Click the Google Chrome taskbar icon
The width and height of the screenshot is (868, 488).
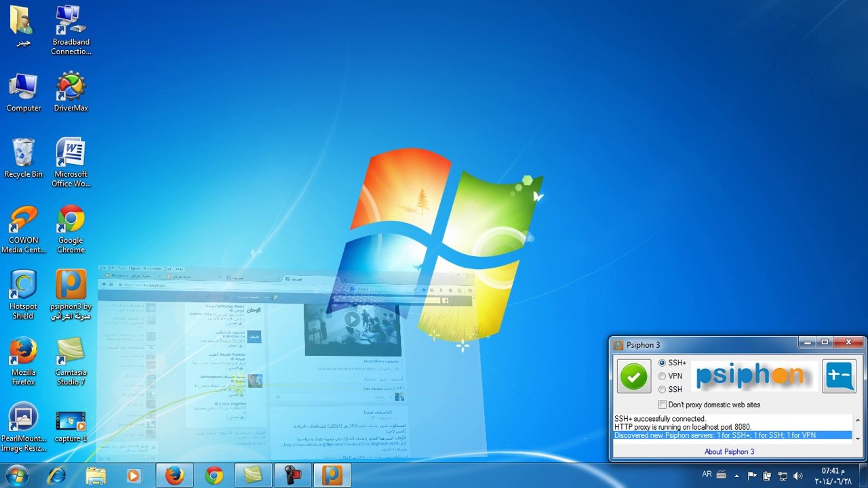click(214, 475)
